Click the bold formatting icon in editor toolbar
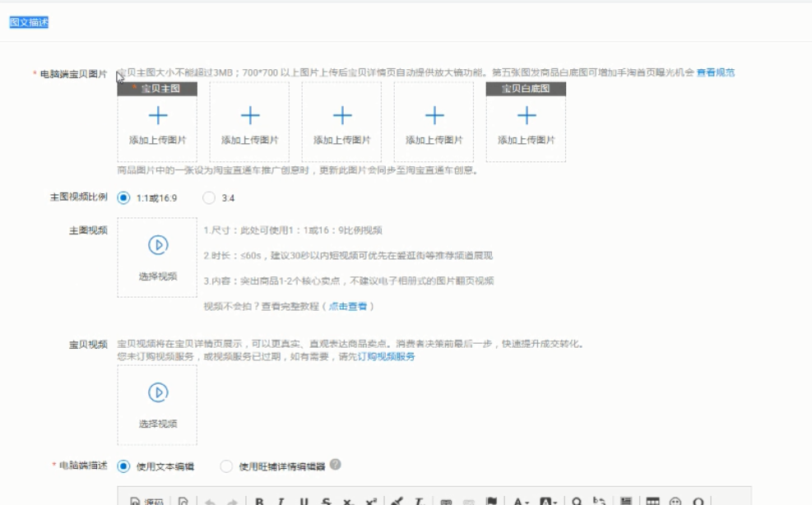Screen dimensions: 812x505 (258, 501)
